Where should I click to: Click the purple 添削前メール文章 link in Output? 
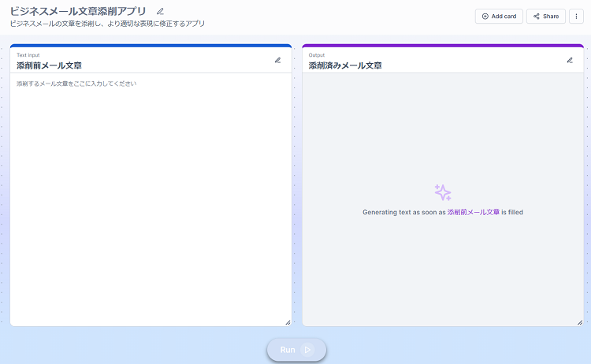click(x=473, y=212)
